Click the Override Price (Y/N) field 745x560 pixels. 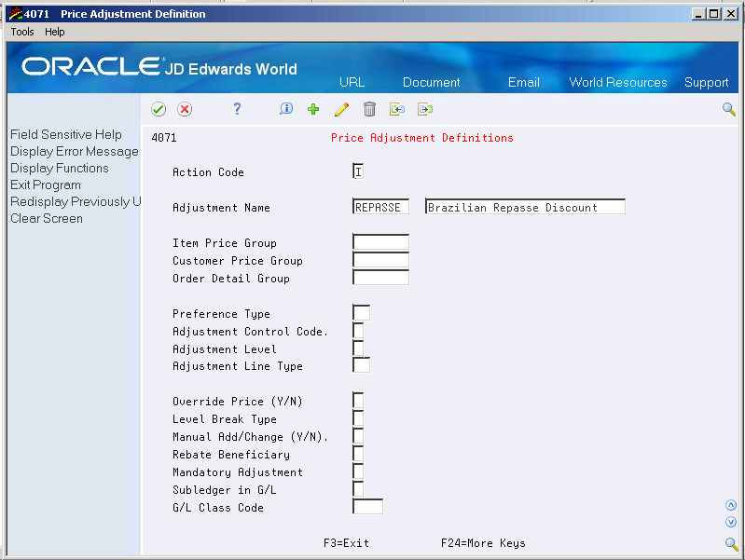point(358,401)
